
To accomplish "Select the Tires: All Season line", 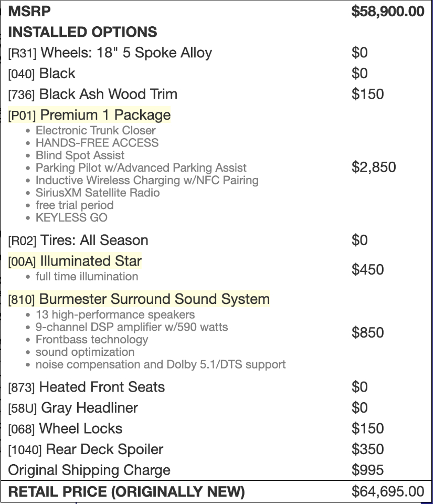I will 78,240.
